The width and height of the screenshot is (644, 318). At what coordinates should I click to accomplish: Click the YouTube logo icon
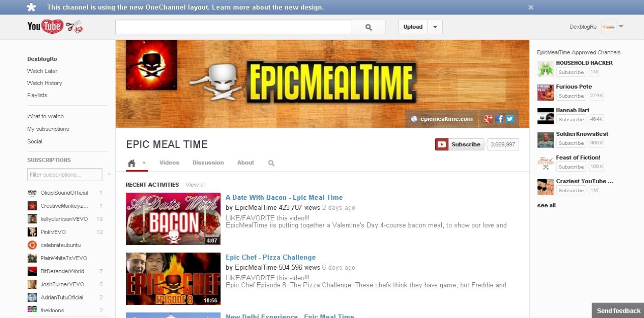pos(45,27)
